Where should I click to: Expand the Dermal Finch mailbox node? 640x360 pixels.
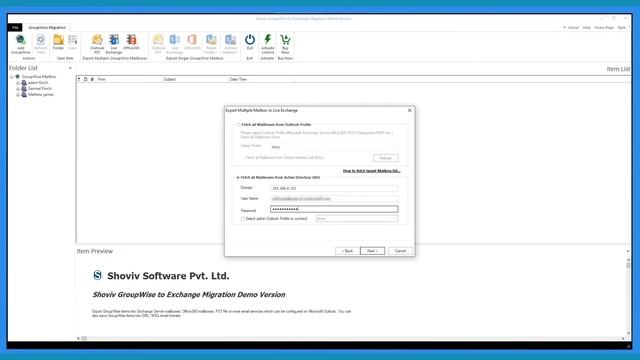[18, 89]
